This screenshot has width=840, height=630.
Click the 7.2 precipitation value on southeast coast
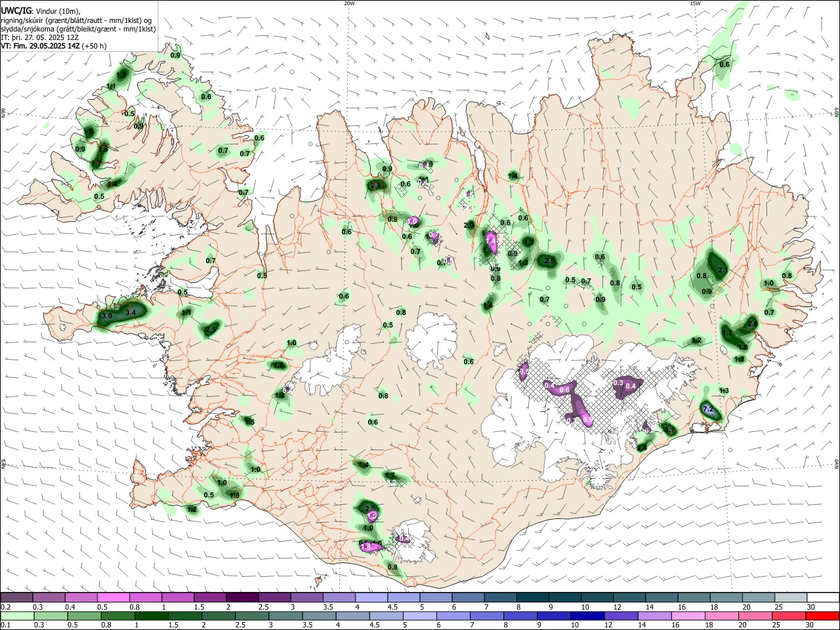pos(708,409)
